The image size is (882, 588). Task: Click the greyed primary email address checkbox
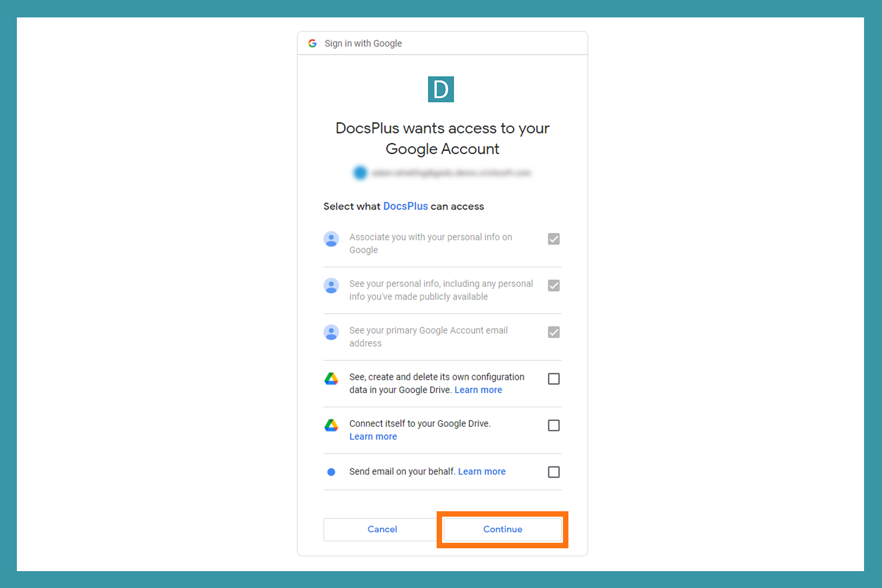click(x=554, y=332)
